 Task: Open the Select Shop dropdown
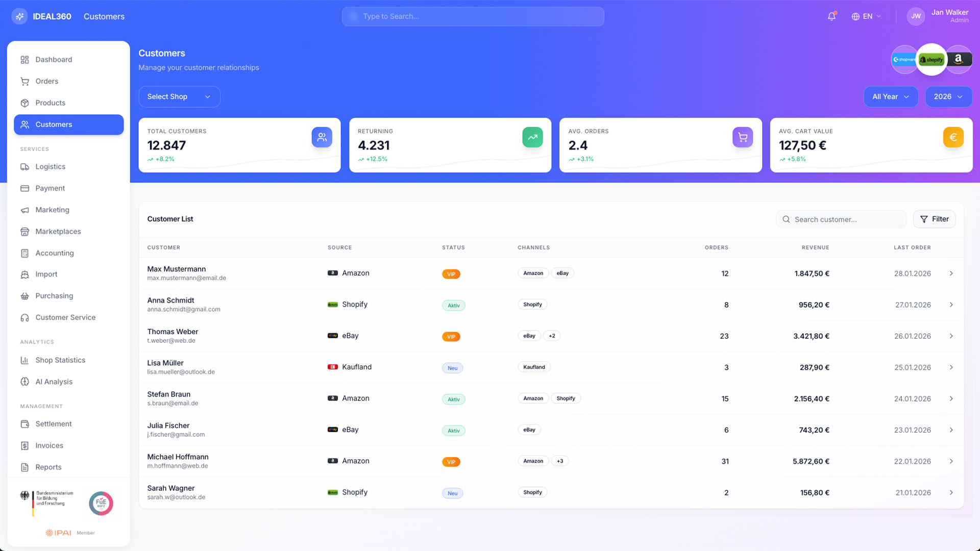(x=179, y=96)
